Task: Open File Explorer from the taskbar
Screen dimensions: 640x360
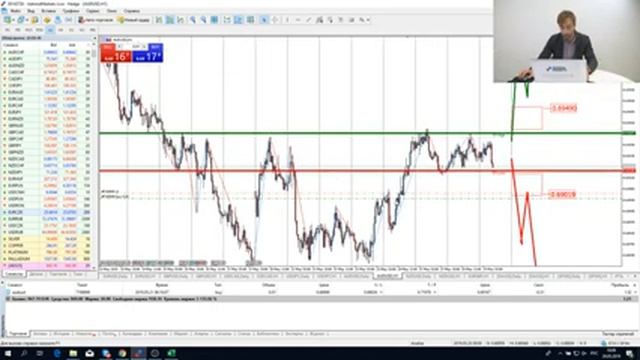Action: pyautogui.click(x=73, y=353)
